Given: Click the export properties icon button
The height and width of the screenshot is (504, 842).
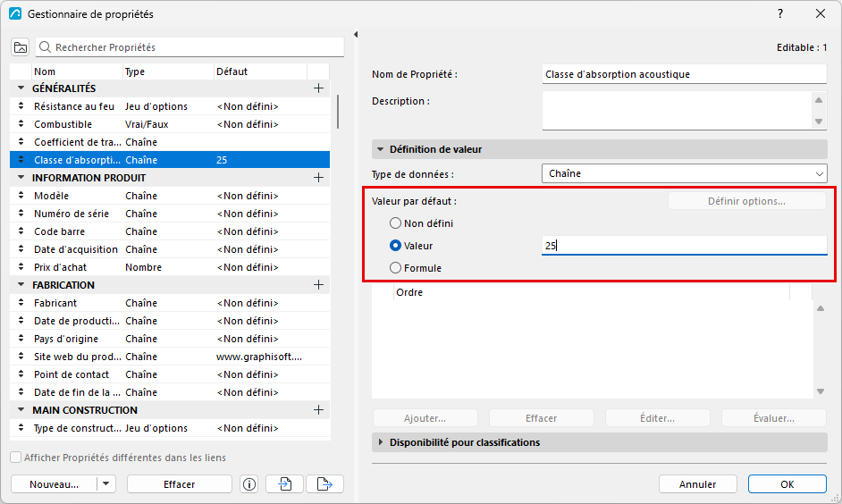Looking at the screenshot, I should (x=324, y=484).
